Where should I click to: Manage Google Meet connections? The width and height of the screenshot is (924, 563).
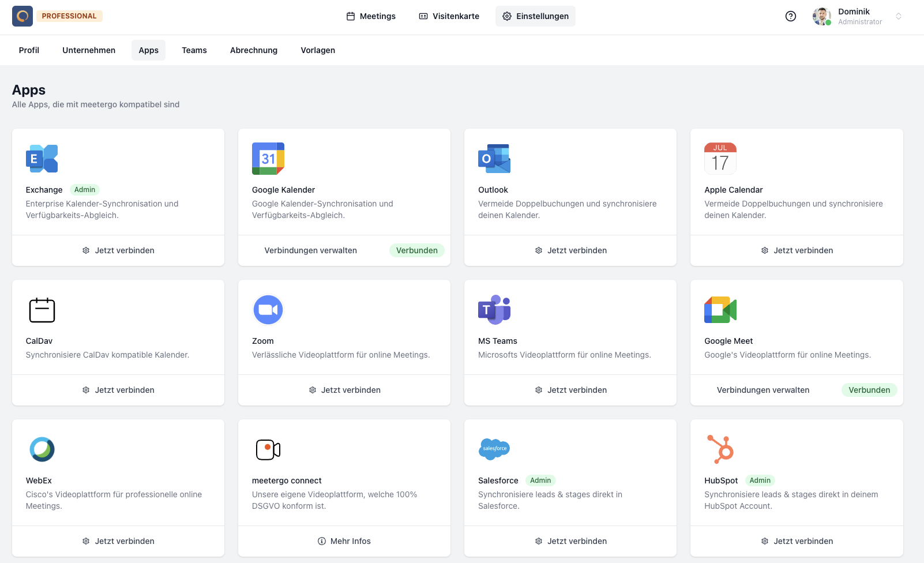point(763,390)
